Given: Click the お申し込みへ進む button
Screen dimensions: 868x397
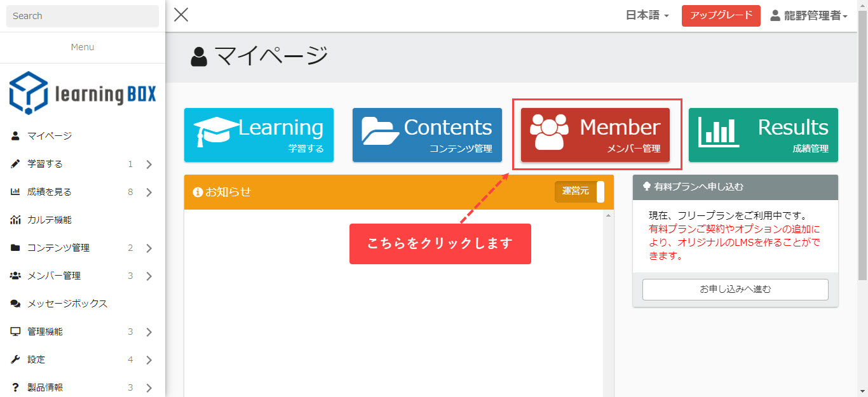Looking at the screenshot, I should tap(735, 289).
